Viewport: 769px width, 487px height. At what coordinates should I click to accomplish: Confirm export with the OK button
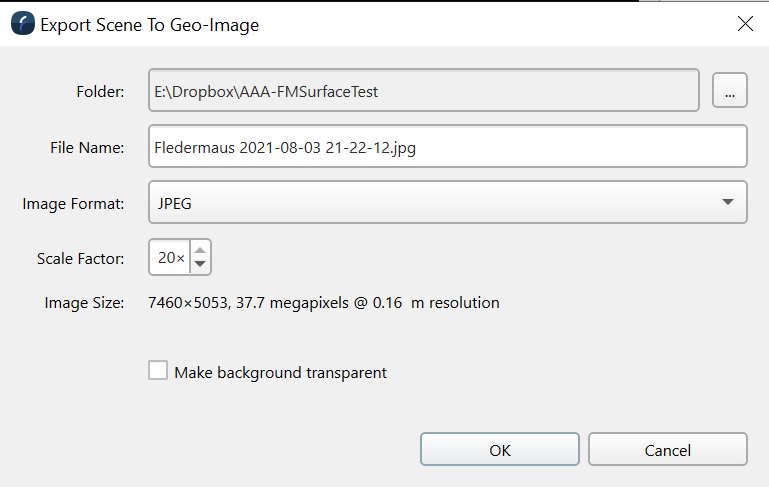coord(499,450)
